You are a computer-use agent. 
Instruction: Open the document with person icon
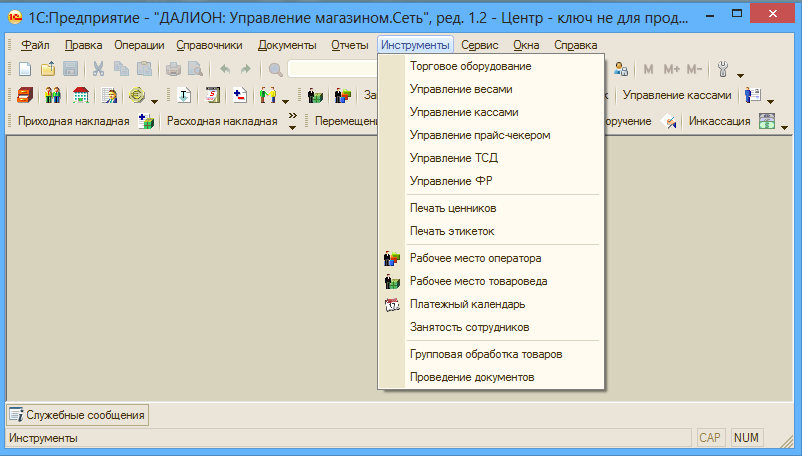[109, 95]
